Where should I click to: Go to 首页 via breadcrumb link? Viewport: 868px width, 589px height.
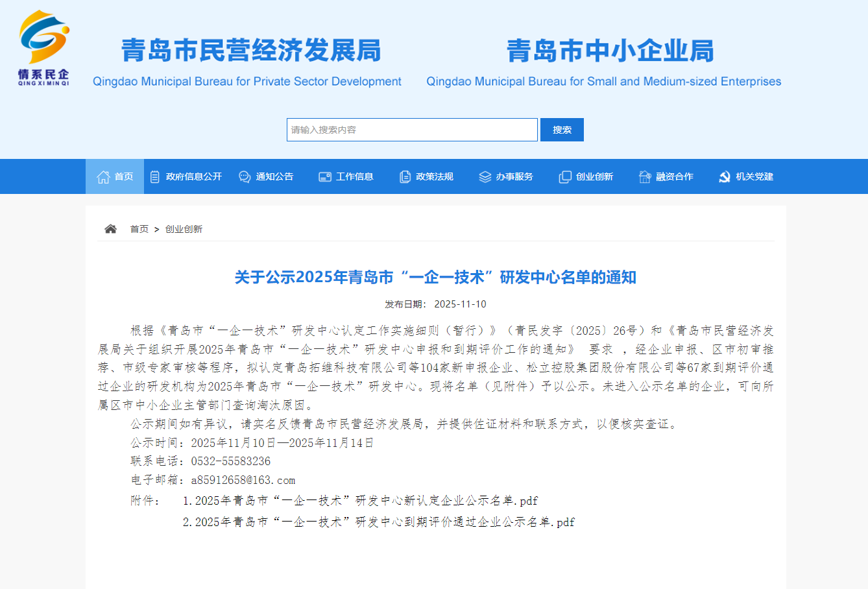[x=139, y=229]
